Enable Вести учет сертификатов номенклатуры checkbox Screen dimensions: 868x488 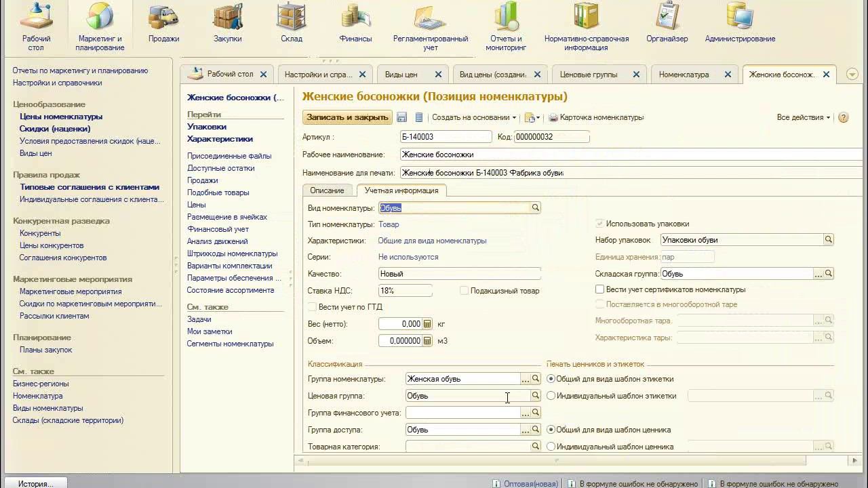click(x=599, y=289)
